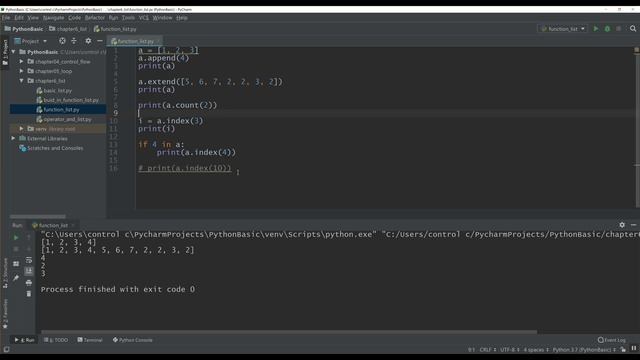This screenshot has width=640, height=360.
Task: Hide the Run panel with the minus icon
Action: pos(633,225)
